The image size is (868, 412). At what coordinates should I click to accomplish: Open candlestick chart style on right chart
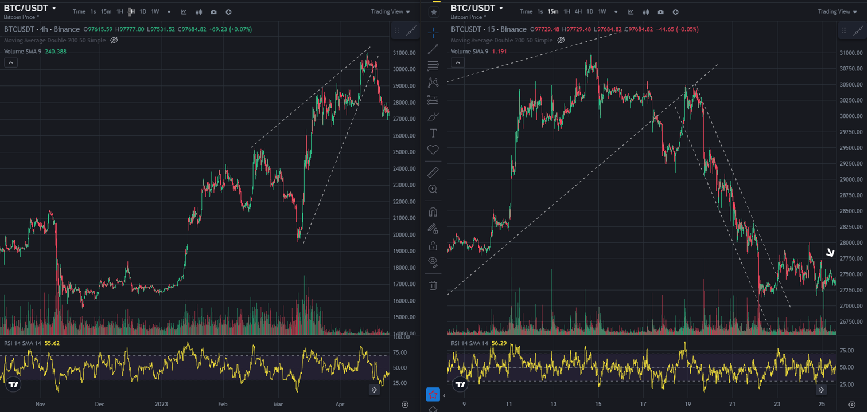(x=646, y=11)
